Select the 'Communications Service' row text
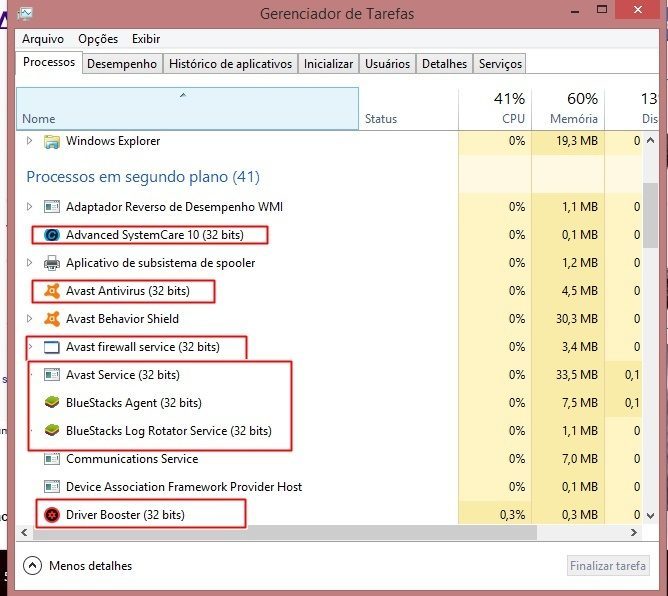Image resolution: width=668 pixels, height=596 pixels. coord(132,459)
